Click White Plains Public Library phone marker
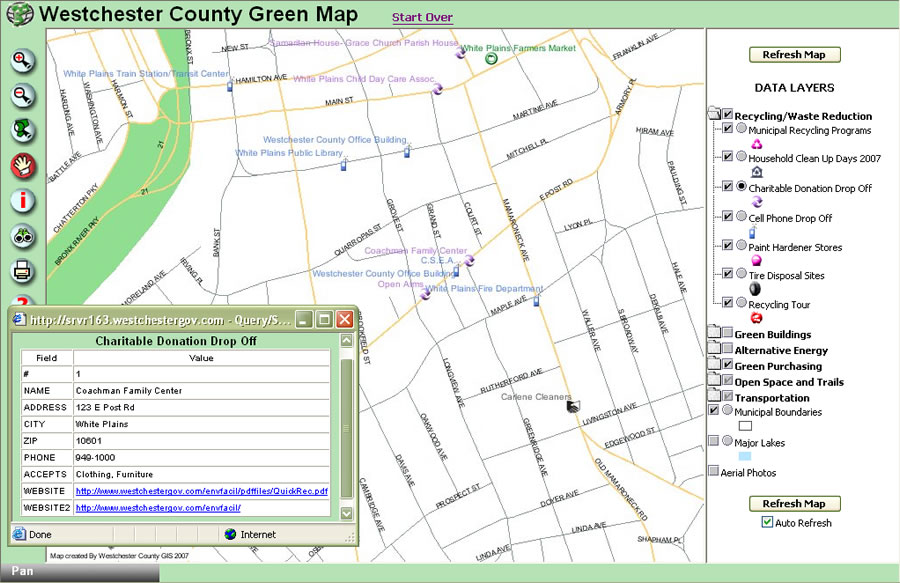Viewport: 900px width, 583px height. pos(344,165)
